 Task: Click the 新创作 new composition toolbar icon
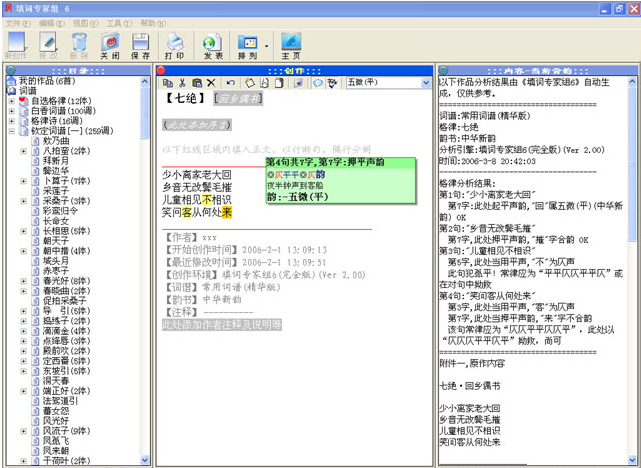pyautogui.click(x=16, y=45)
